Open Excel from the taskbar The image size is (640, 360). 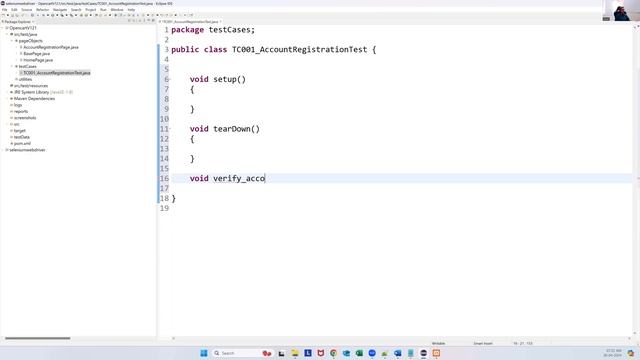[359, 353]
